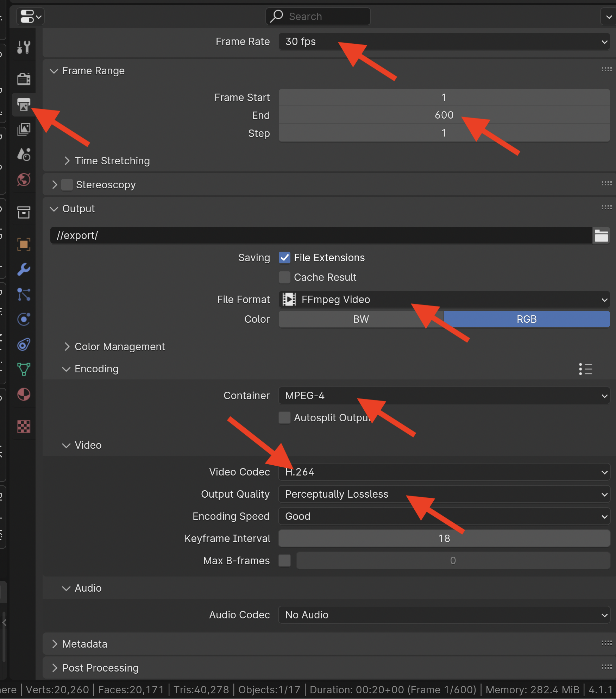Open the Container MPEG-4 dropdown

[444, 396]
